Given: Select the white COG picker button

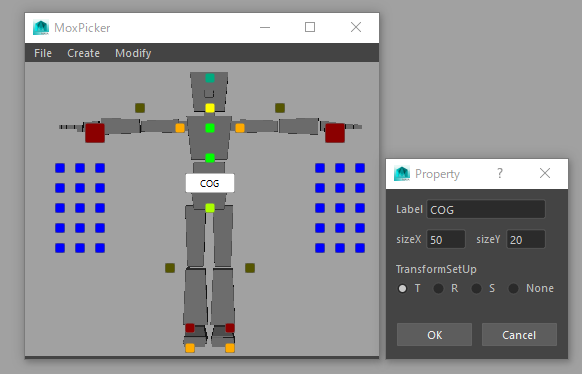Looking at the screenshot, I should pyautogui.click(x=210, y=183).
